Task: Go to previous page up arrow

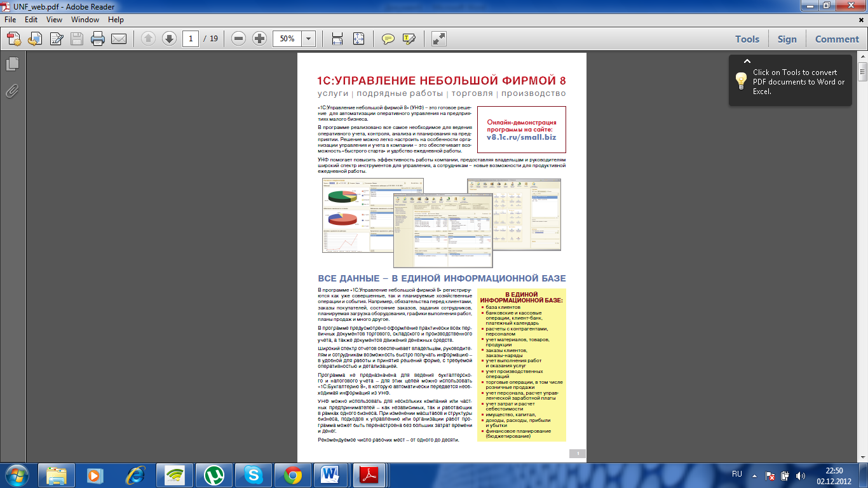Action: point(148,39)
